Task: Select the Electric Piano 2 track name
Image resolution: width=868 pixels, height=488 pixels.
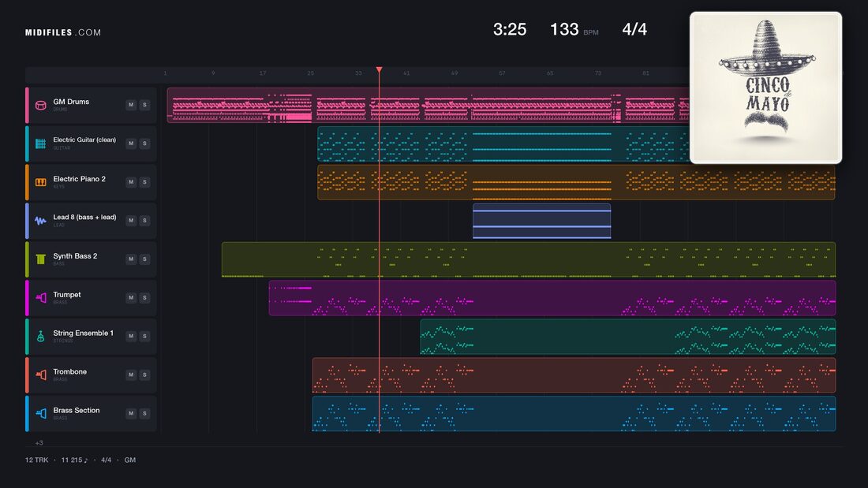Action: point(79,179)
